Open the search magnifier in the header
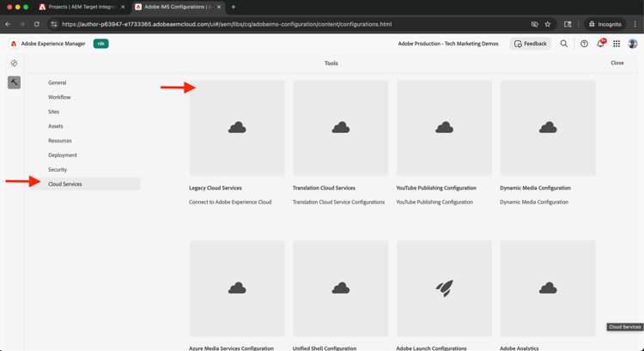This screenshot has width=644, height=351. coord(564,44)
